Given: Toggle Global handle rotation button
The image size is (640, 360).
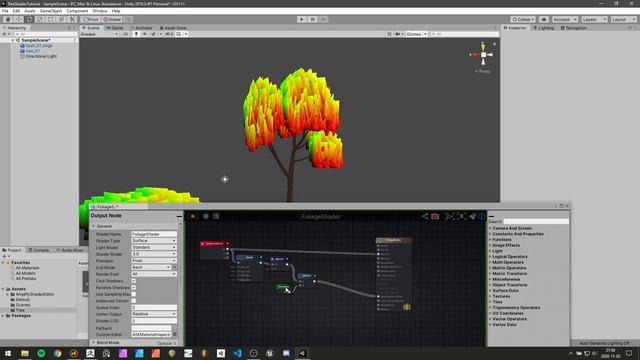Looking at the screenshot, I should [112, 20].
